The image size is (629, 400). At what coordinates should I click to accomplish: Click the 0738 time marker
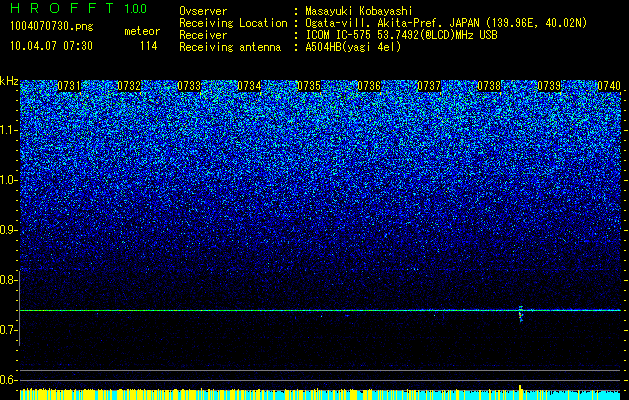[489, 86]
